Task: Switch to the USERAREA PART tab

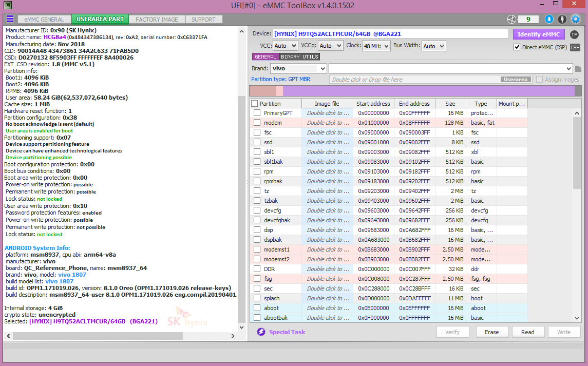Action: tap(100, 19)
